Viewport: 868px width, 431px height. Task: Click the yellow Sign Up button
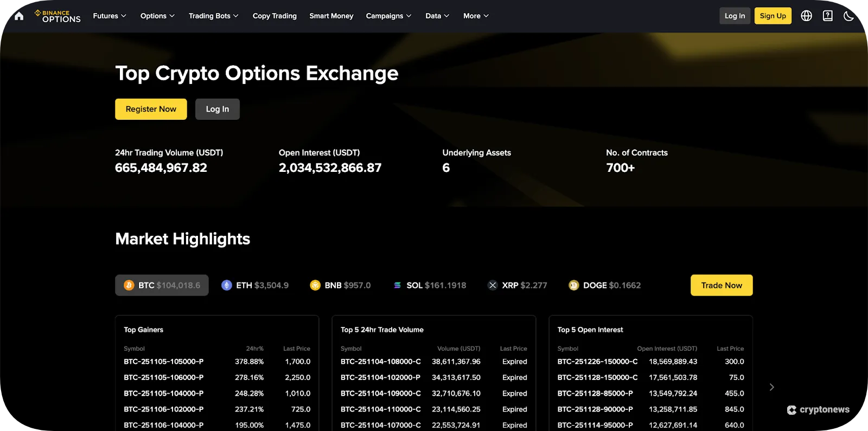pyautogui.click(x=773, y=16)
